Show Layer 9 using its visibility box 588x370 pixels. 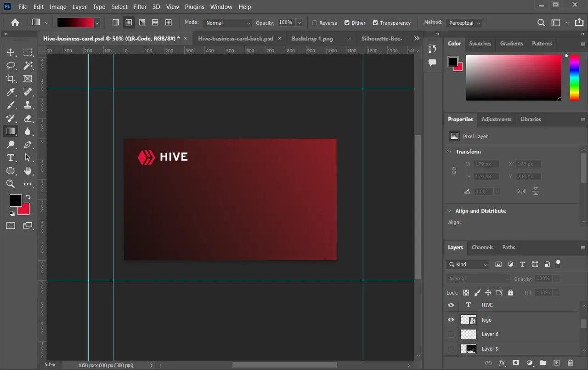(451, 349)
